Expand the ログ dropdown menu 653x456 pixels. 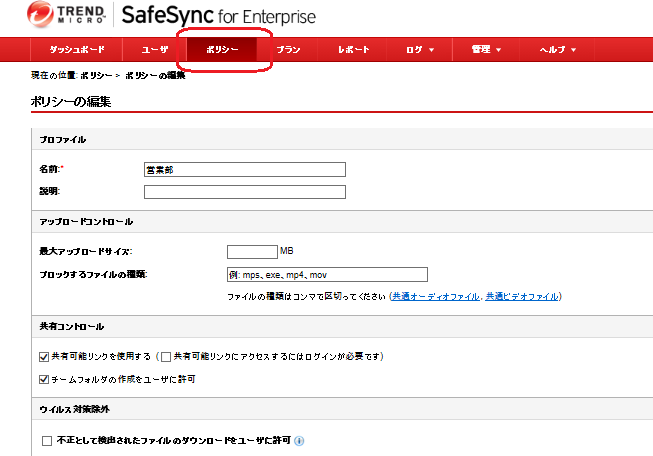[x=420, y=50]
